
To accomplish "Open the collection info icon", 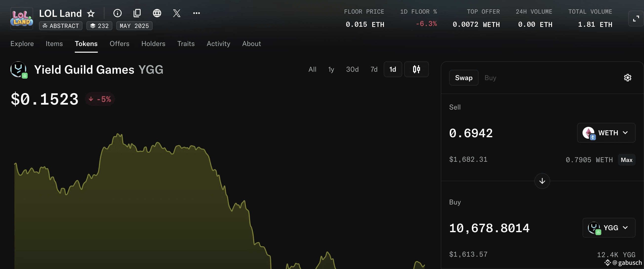I will click(118, 13).
